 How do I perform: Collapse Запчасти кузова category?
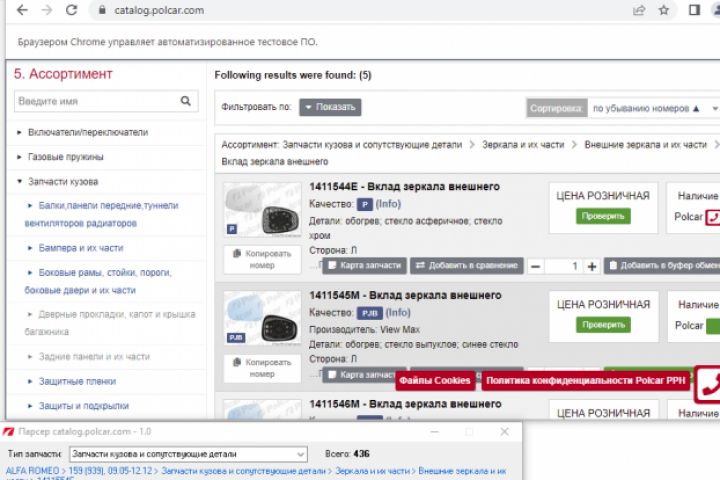tap(62, 182)
